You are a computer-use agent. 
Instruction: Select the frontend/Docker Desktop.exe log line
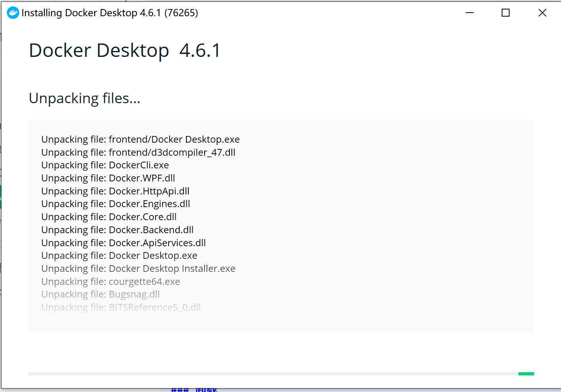tap(140, 139)
